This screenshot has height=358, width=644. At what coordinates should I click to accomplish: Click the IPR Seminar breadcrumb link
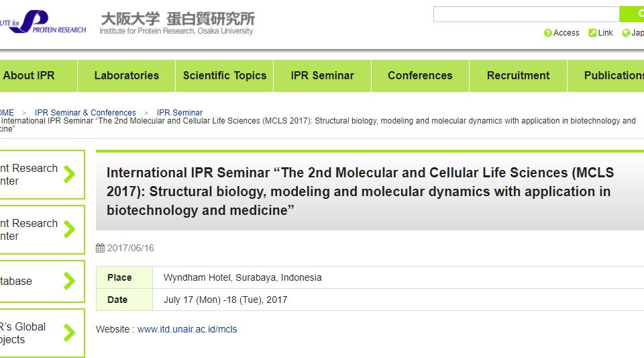point(180,113)
